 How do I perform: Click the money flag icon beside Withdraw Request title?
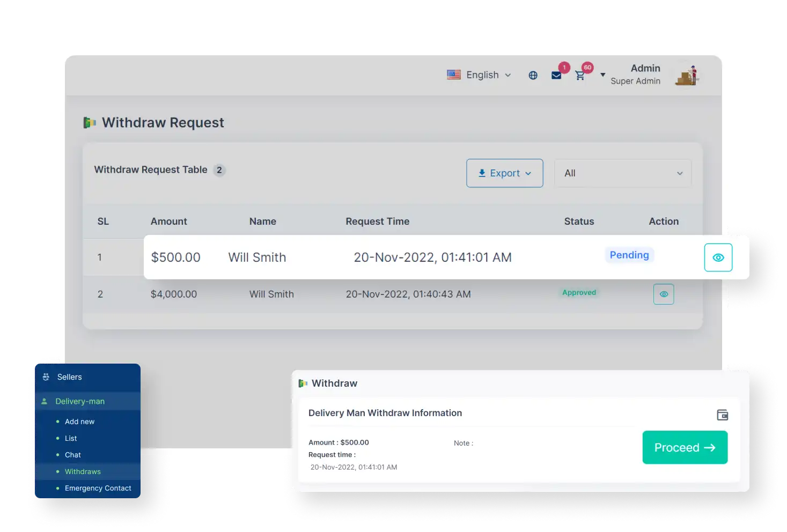89,122
